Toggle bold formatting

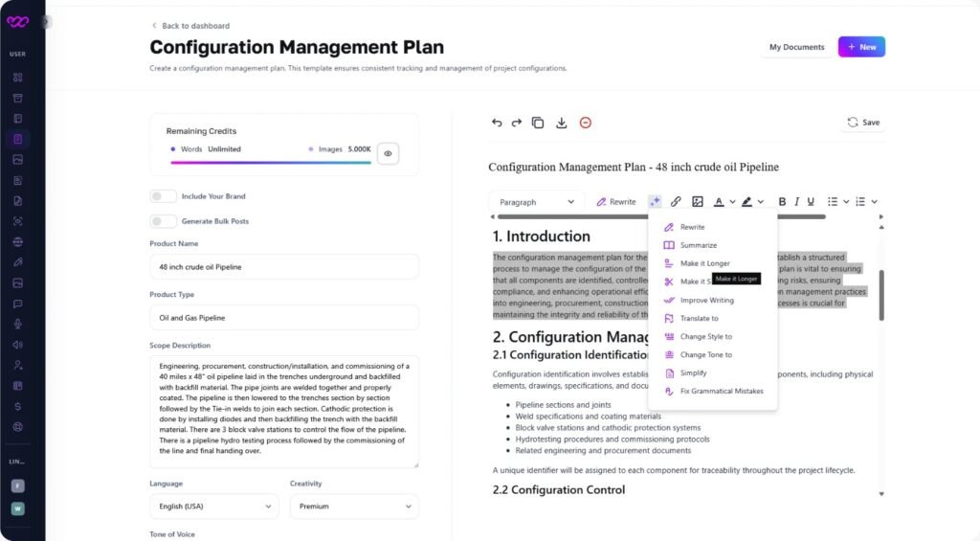click(x=782, y=201)
